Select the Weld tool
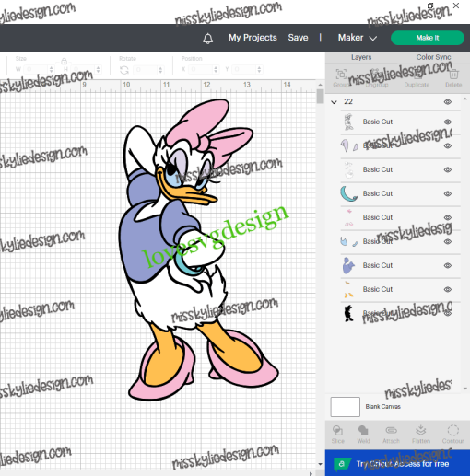470x476 pixels. [363, 430]
